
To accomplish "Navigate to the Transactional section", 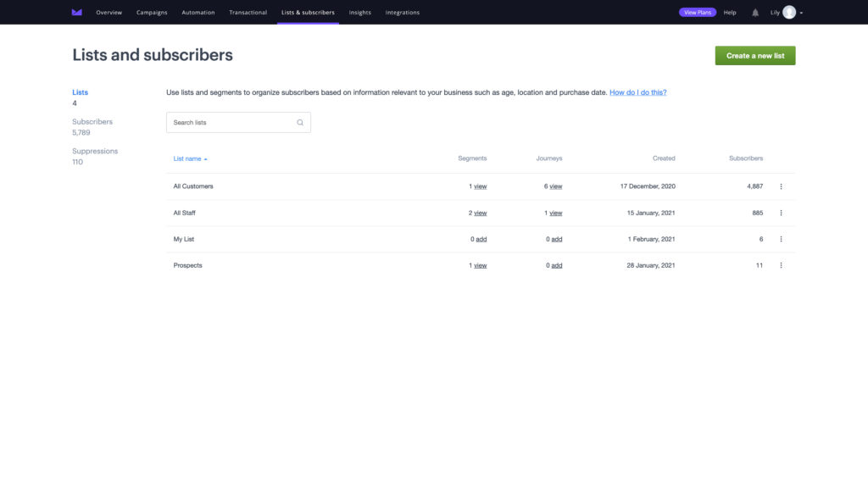I will (x=248, y=12).
